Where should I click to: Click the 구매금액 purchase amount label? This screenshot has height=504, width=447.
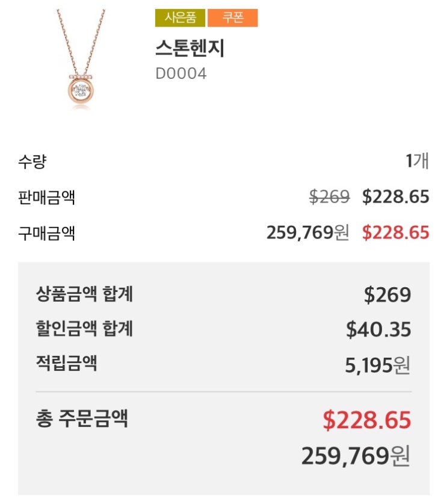point(46,232)
